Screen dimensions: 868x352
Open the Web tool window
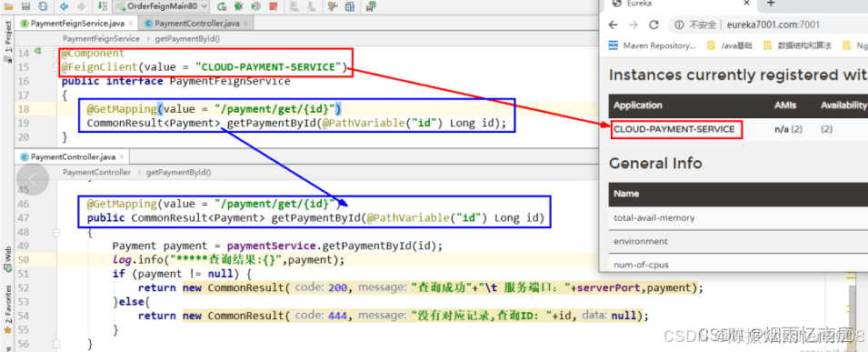tap(7, 259)
